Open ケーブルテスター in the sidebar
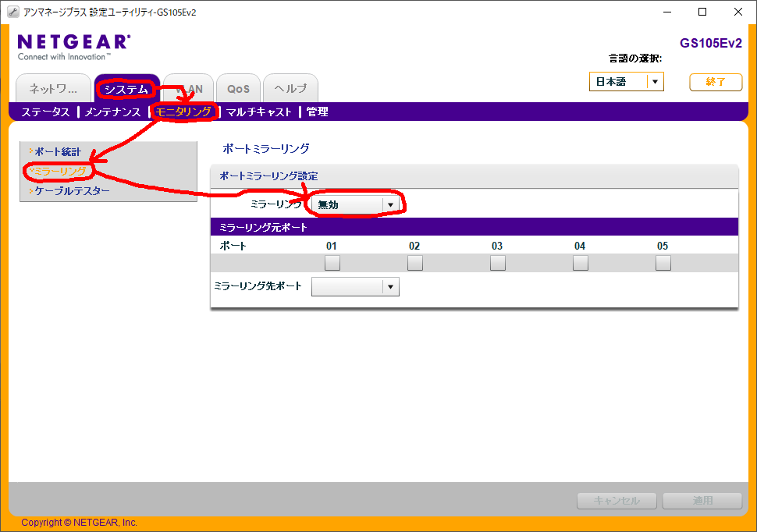 [x=71, y=190]
